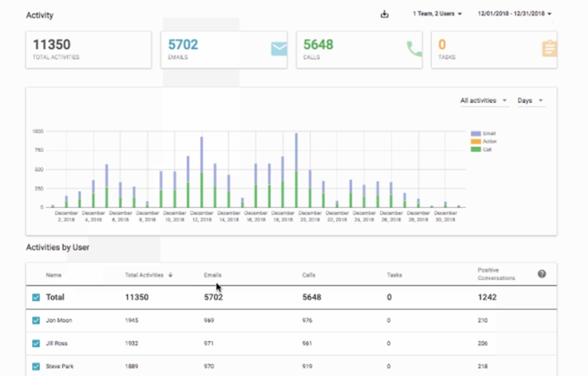Click the Total Activities sort arrow
Viewport: 588px width, 381px height.
pos(171,275)
